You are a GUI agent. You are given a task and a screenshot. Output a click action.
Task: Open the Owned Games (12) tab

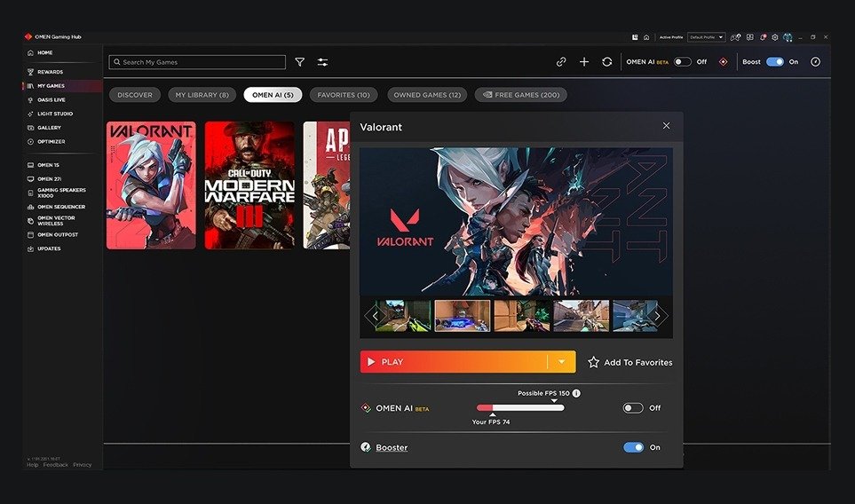[427, 95]
